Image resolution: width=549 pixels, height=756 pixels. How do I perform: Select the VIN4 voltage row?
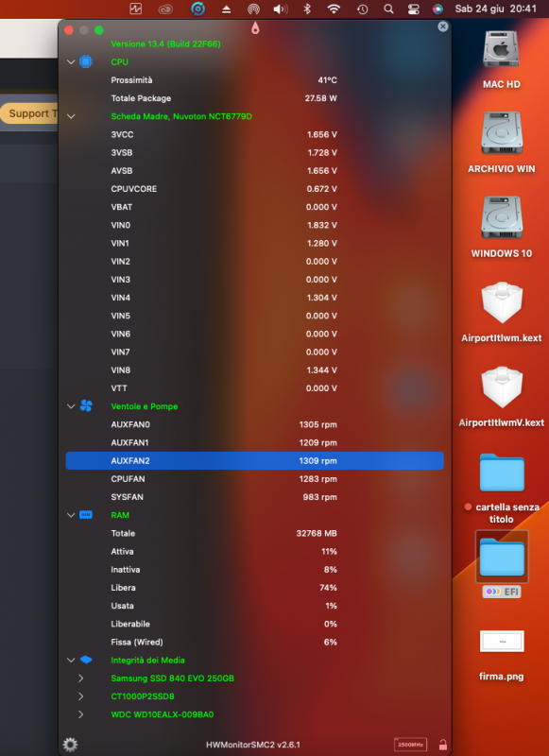[254, 298]
